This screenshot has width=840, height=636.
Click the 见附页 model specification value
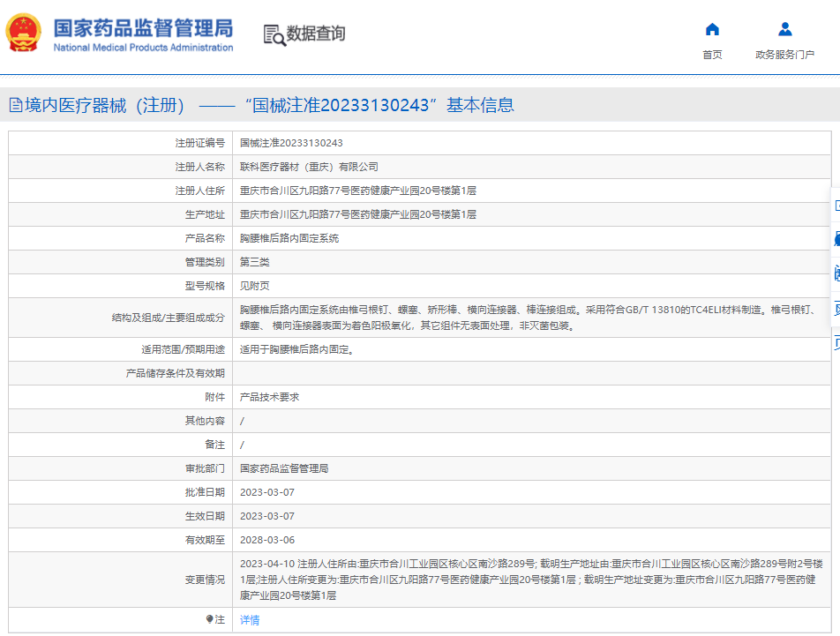[x=254, y=286]
